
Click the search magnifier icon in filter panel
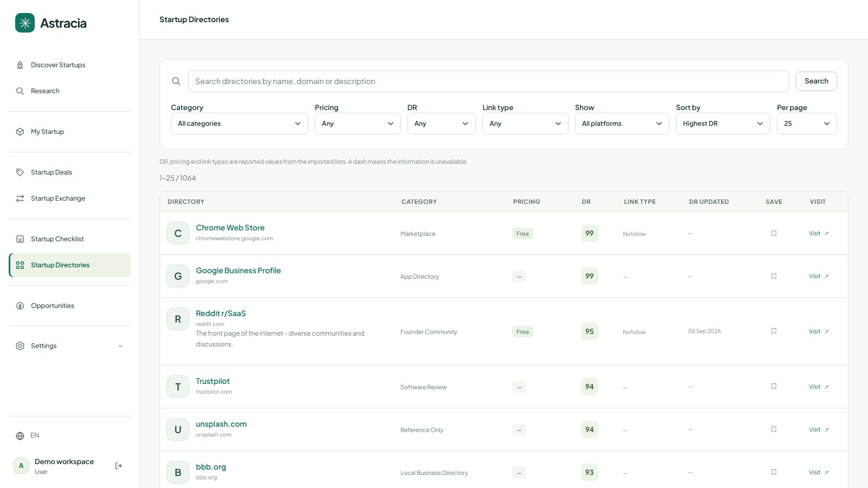[x=176, y=81]
